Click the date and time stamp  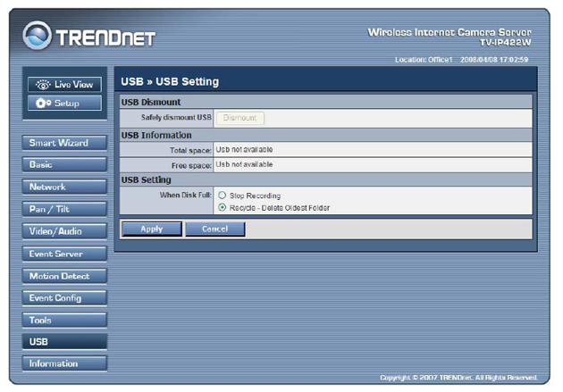(x=494, y=60)
